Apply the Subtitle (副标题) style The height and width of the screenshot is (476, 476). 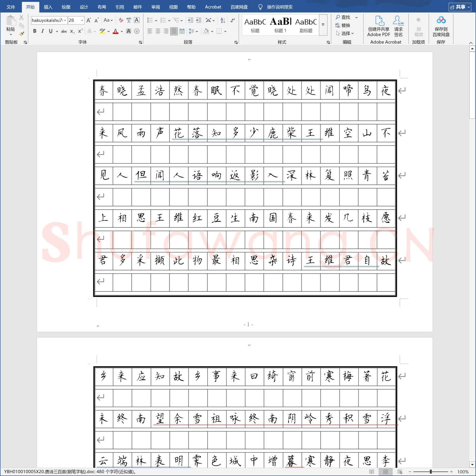(x=306, y=25)
